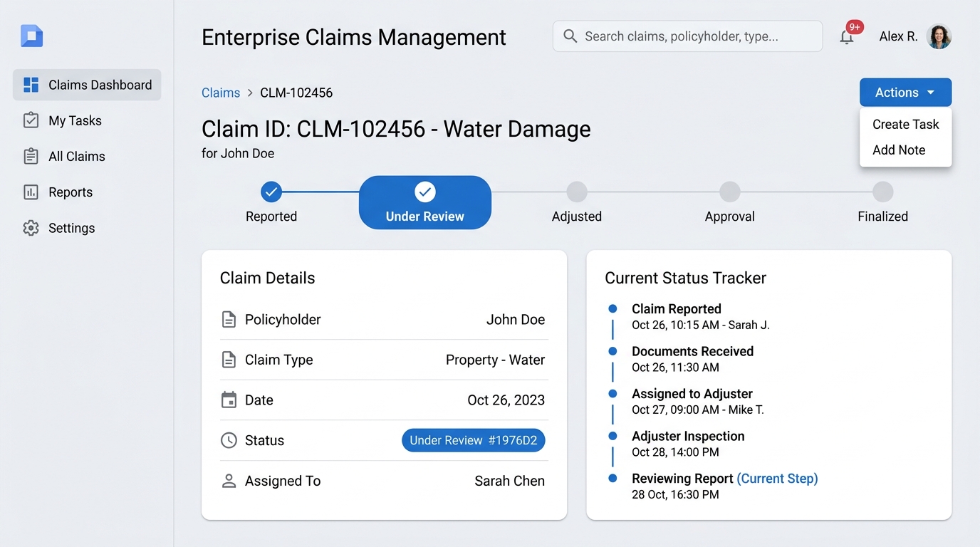Click the Policyholder document icon
The image size is (980, 547).
229,320
